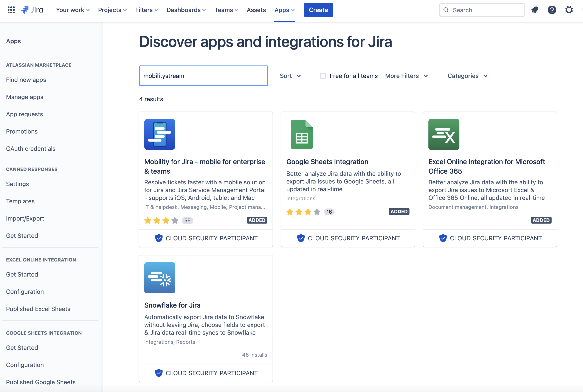
Task: Click into the mobilitystream app search field
Action: point(203,76)
